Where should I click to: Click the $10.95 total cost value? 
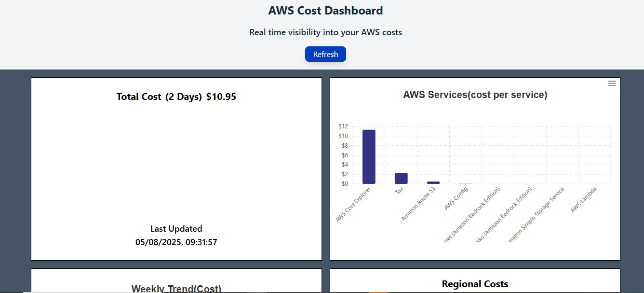pos(221,97)
